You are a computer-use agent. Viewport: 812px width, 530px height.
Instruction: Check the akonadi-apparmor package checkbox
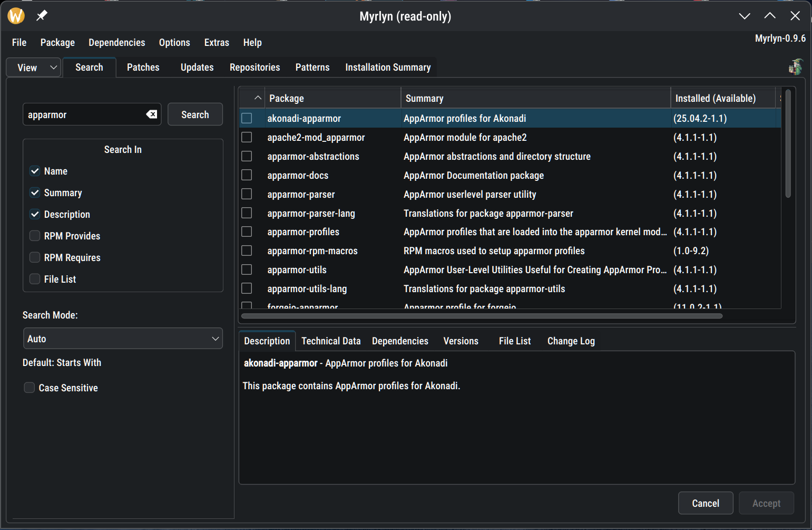[247, 118]
